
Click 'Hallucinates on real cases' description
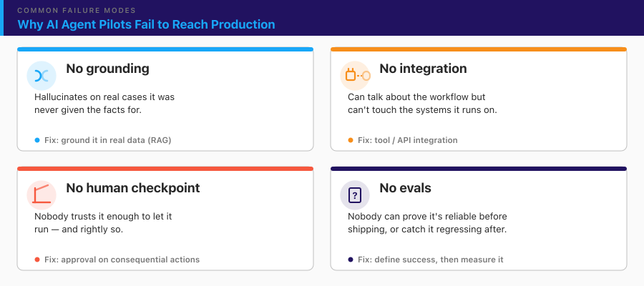click(104, 104)
